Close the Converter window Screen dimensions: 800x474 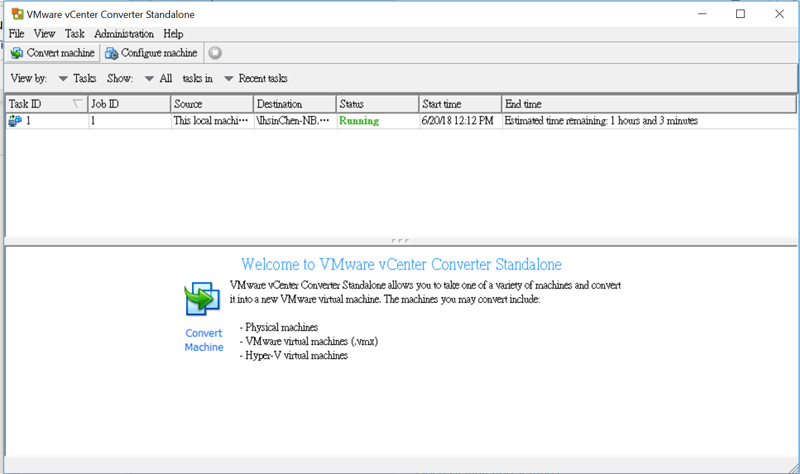tap(779, 14)
